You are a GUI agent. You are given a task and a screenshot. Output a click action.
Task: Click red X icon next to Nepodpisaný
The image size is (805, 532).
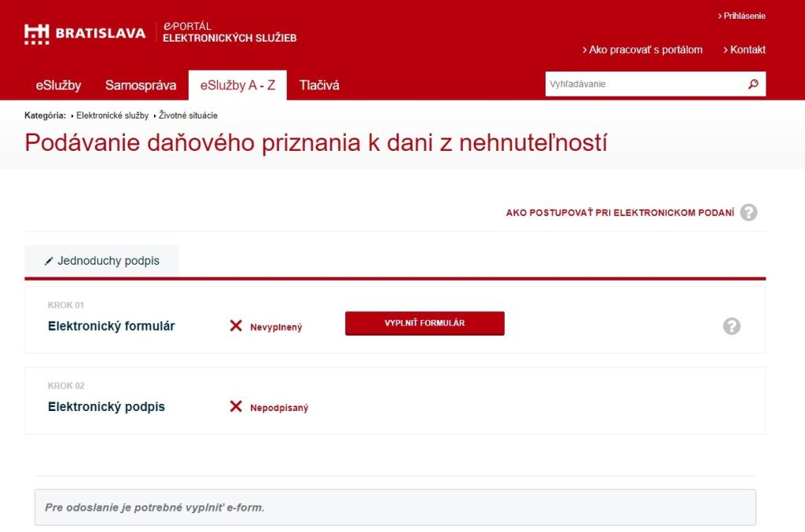236,406
